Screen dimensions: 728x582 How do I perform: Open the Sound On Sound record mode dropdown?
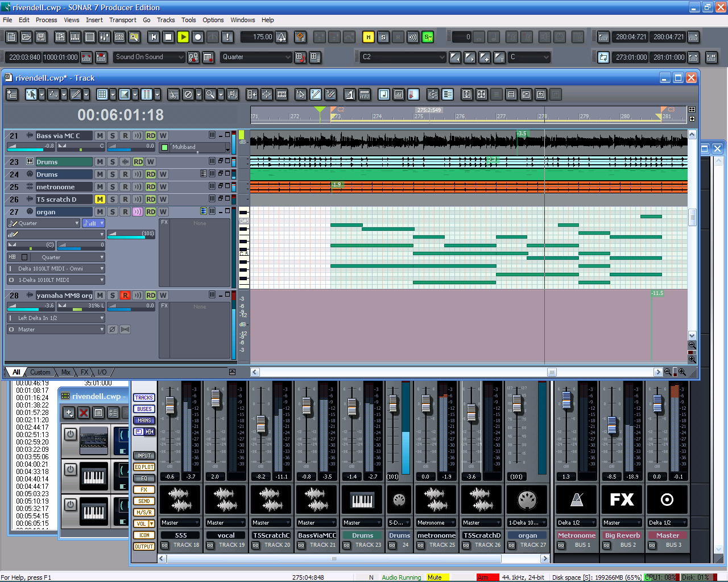point(150,57)
